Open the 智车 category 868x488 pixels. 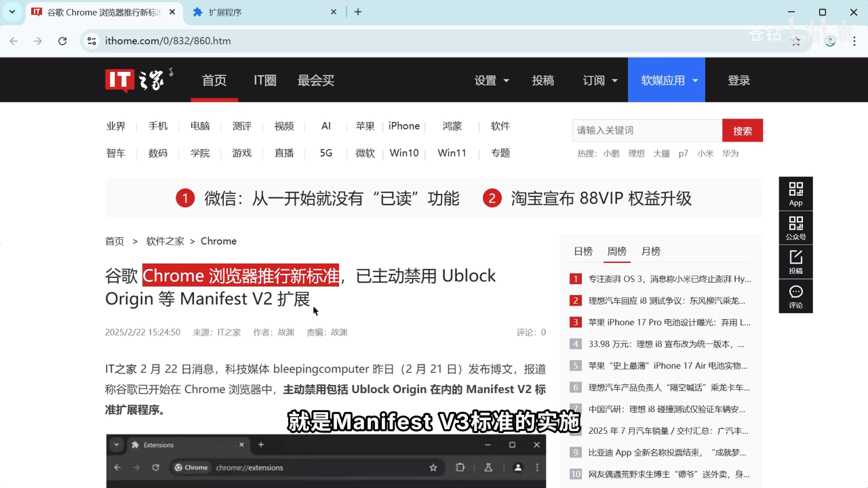(116, 153)
